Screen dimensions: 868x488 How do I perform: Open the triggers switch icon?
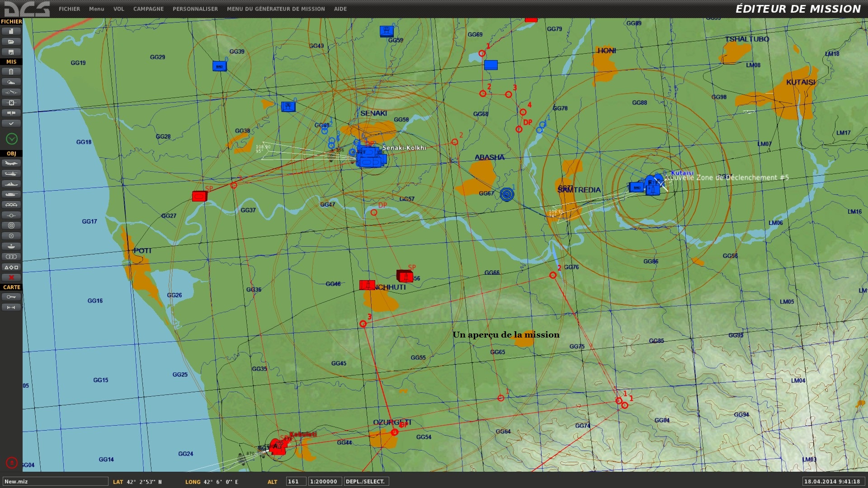click(x=11, y=92)
